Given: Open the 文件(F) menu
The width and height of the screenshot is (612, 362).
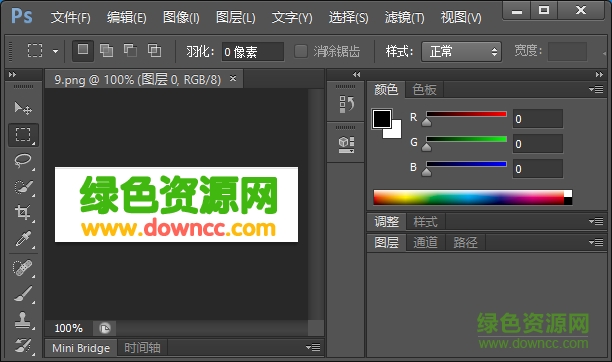Looking at the screenshot, I should (70, 18).
